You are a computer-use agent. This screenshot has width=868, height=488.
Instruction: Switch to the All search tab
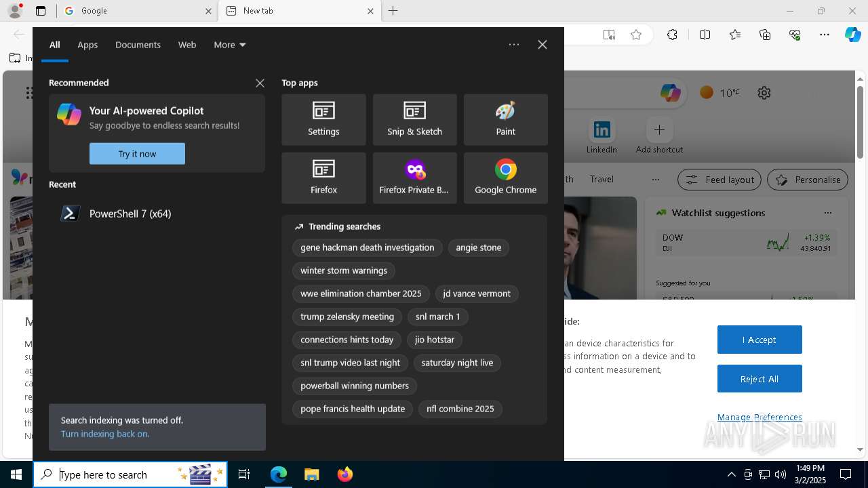(x=55, y=45)
